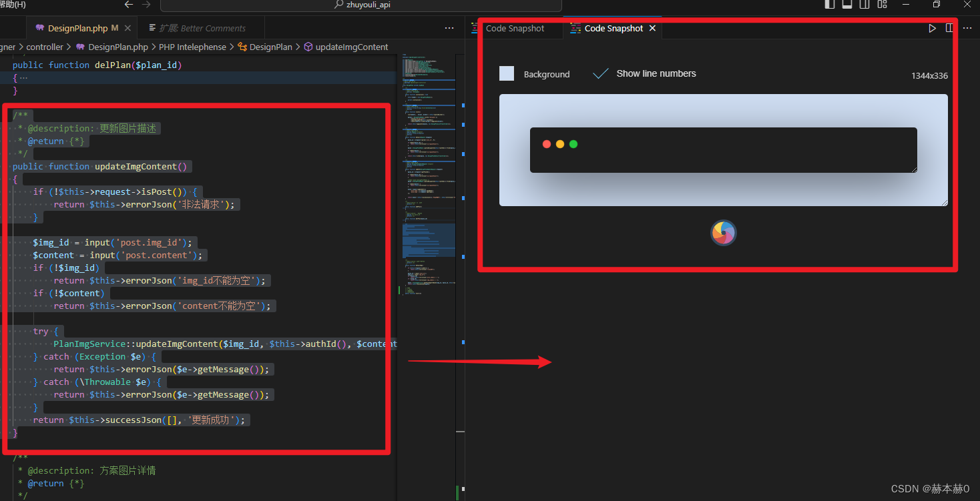
Task: Click the 1344x336 size label
Action: pos(929,75)
